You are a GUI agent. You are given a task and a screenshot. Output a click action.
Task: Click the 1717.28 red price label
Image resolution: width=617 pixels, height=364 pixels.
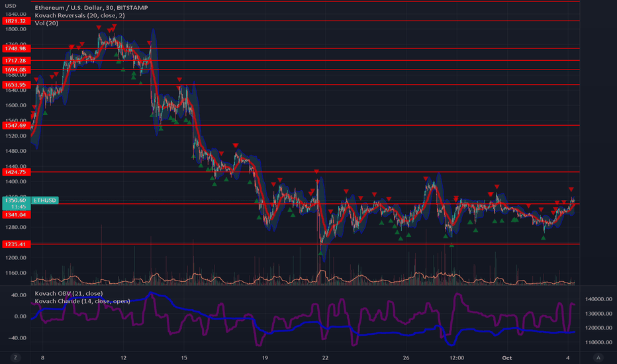coord(16,61)
